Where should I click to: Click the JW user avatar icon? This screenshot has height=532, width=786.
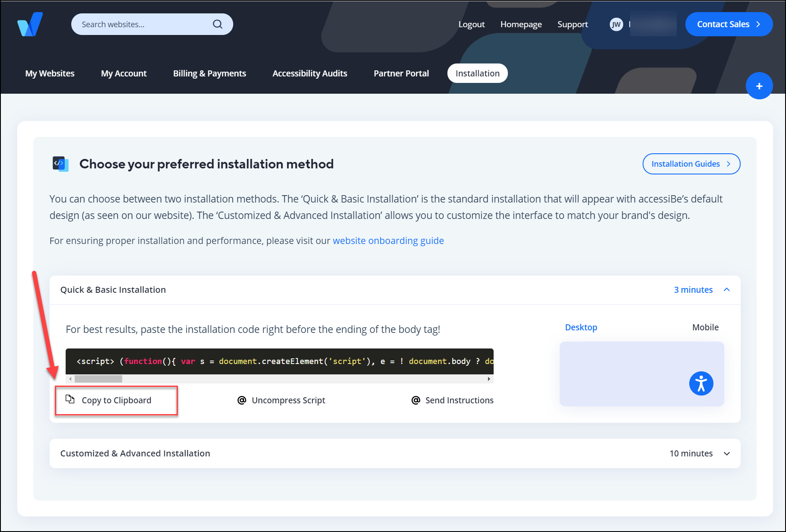pos(616,24)
